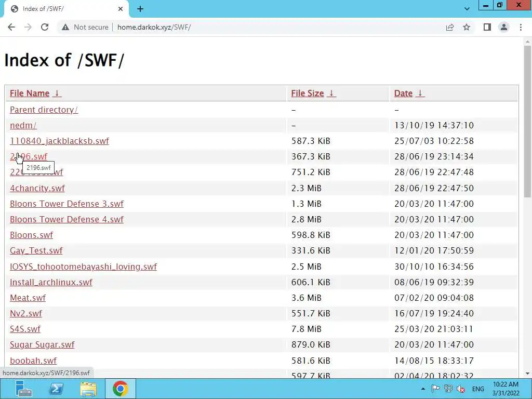Click the forward navigation arrow
Viewport: 532px width, 399px height.
click(x=28, y=27)
